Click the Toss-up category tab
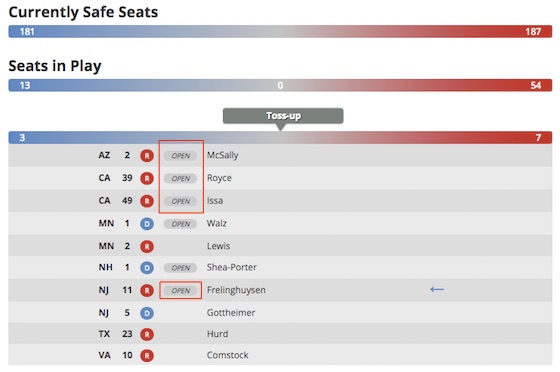The height and width of the screenshot is (372, 560). (283, 116)
